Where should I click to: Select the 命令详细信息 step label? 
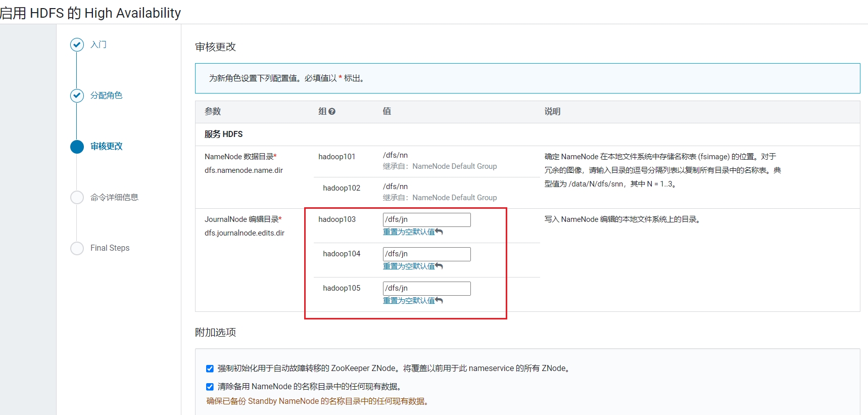click(x=114, y=197)
